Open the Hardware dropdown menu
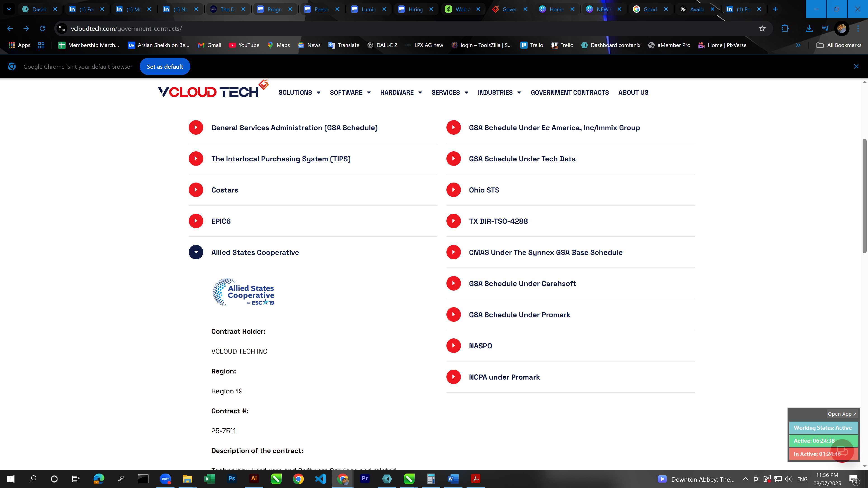 (401, 92)
